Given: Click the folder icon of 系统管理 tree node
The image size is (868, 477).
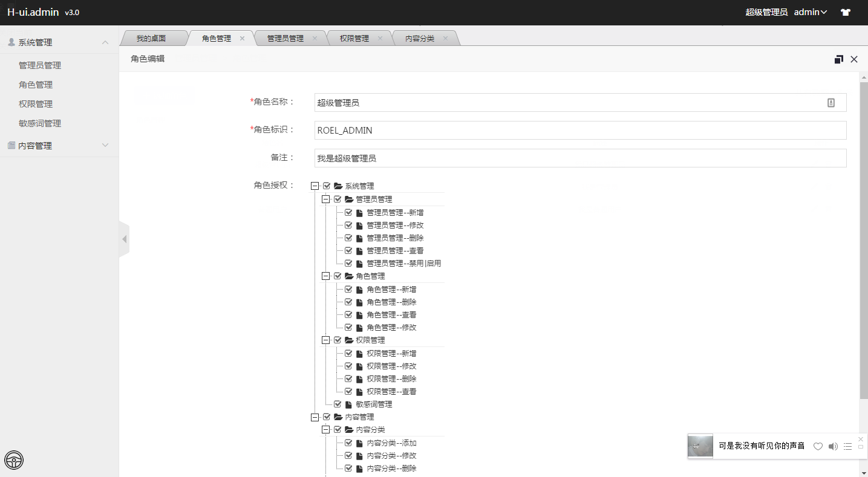Looking at the screenshot, I should point(338,186).
